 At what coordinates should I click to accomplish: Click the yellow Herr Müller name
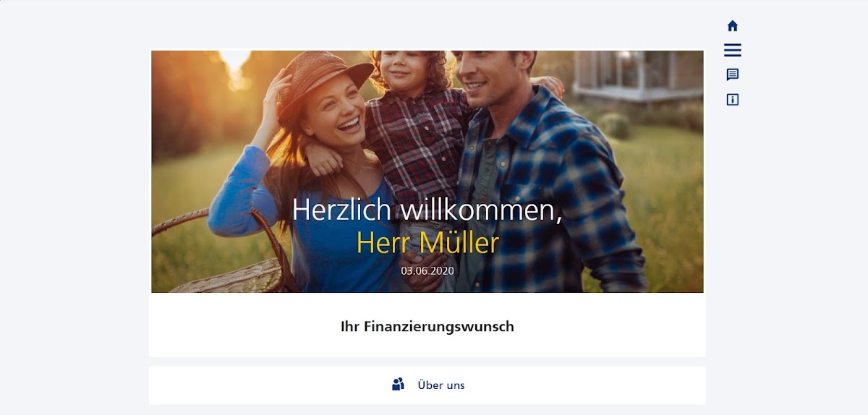427,243
